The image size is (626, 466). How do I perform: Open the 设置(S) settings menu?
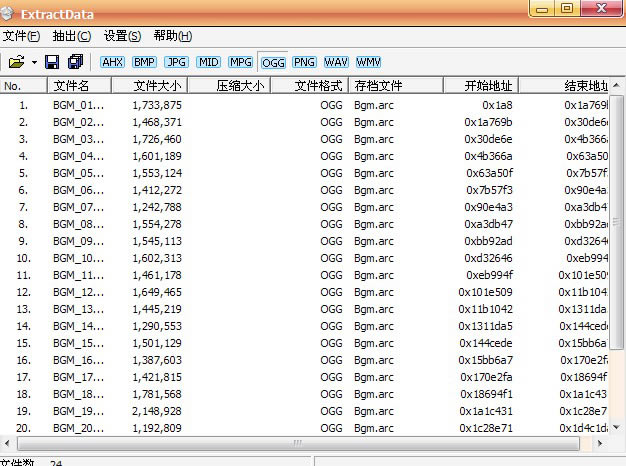[122, 36]
